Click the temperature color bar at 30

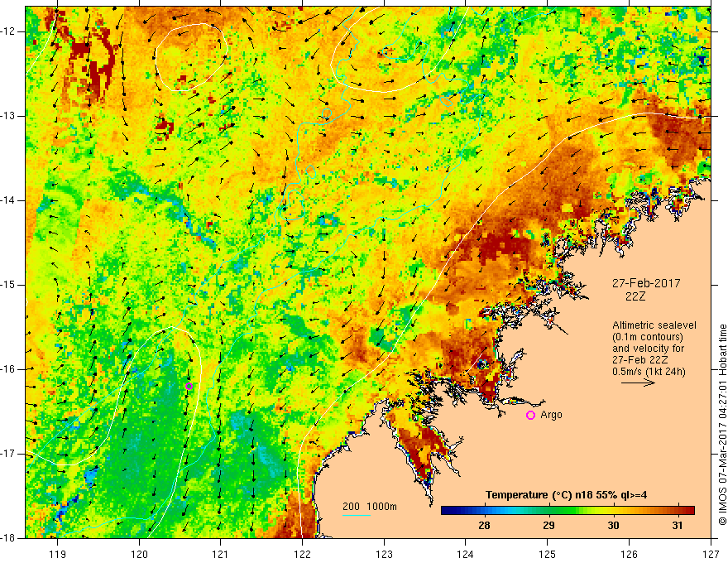(x=613, y=511)
